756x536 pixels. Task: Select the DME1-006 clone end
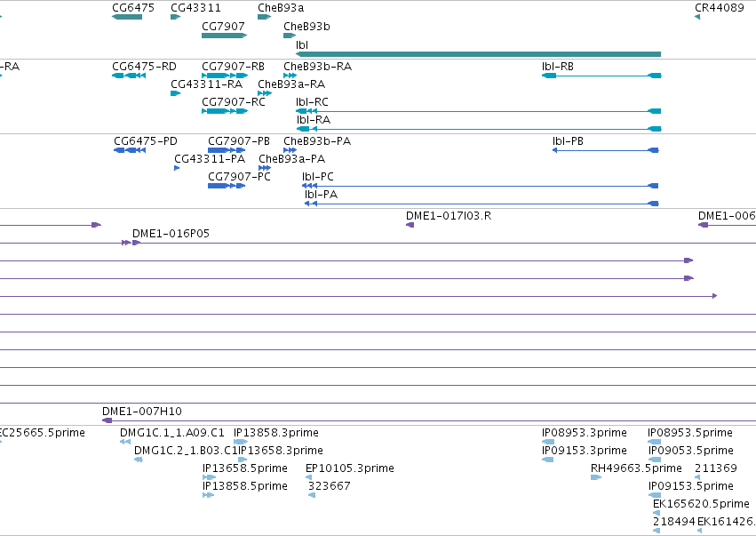704,225
